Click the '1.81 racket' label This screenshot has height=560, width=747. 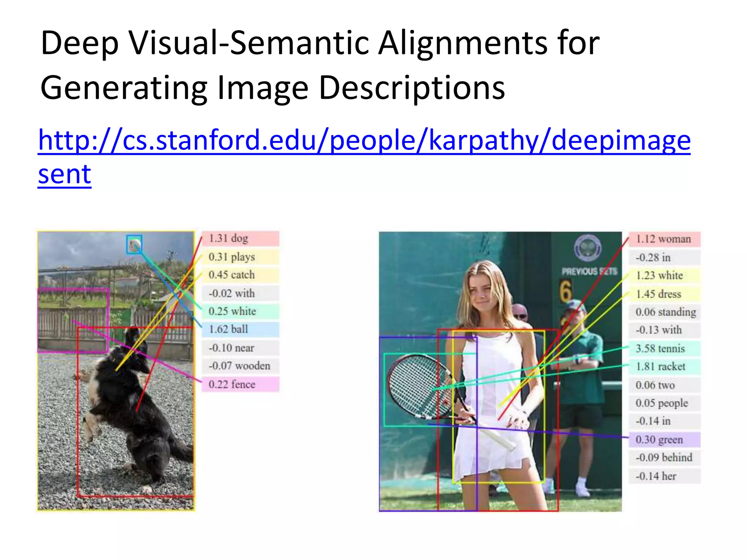coord(665,367)
